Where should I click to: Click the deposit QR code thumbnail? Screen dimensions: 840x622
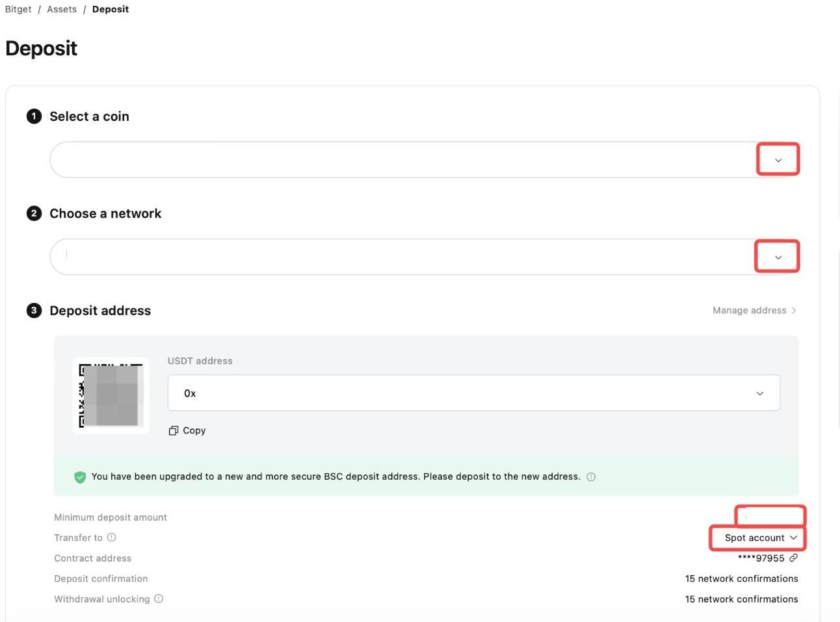click(111, 395)
